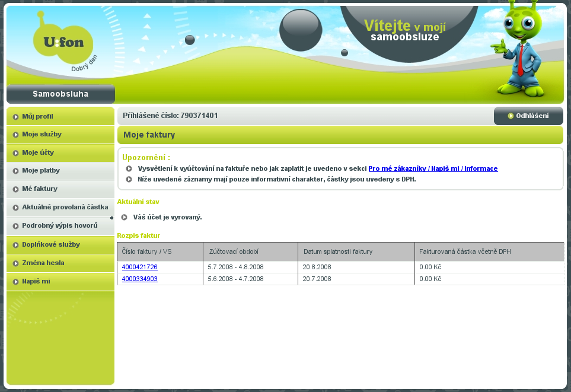Follow 'Pro mé zákazníky / Napiš mi / Informace' link
Viewport: 571px width, 392px height.
point(433,168)
